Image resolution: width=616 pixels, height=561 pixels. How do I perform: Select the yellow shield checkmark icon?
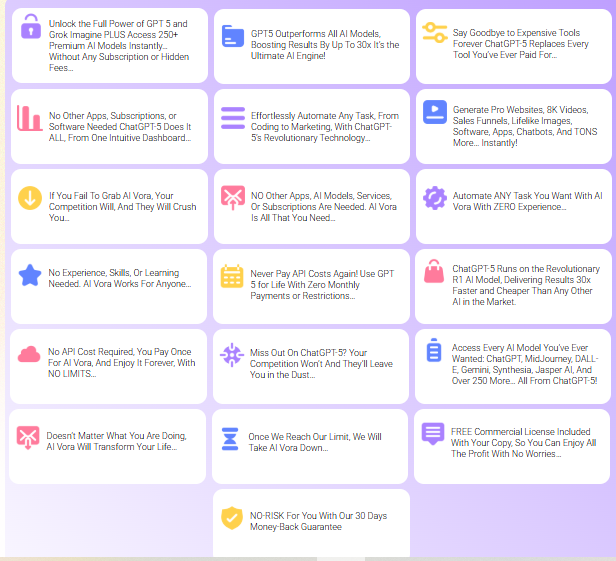click(x=232, y=518)
